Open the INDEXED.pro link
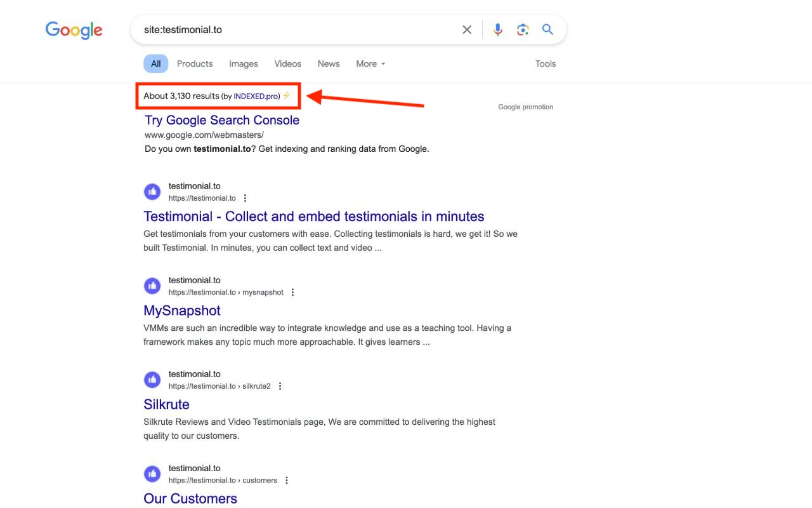The image size is (812, 508). [256, 97]
